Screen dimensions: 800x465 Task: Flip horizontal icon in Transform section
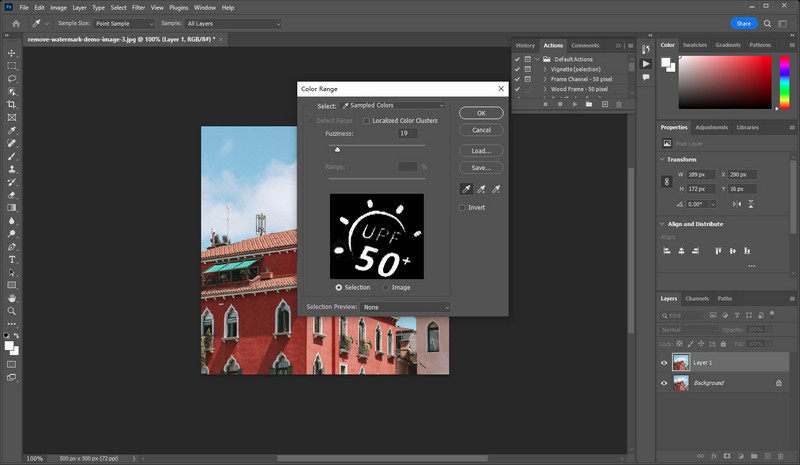737,204
